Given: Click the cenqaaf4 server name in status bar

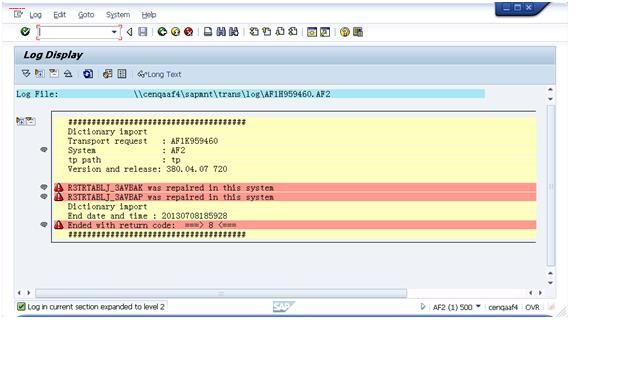Looking at the screenshot, I should (503, 307).
